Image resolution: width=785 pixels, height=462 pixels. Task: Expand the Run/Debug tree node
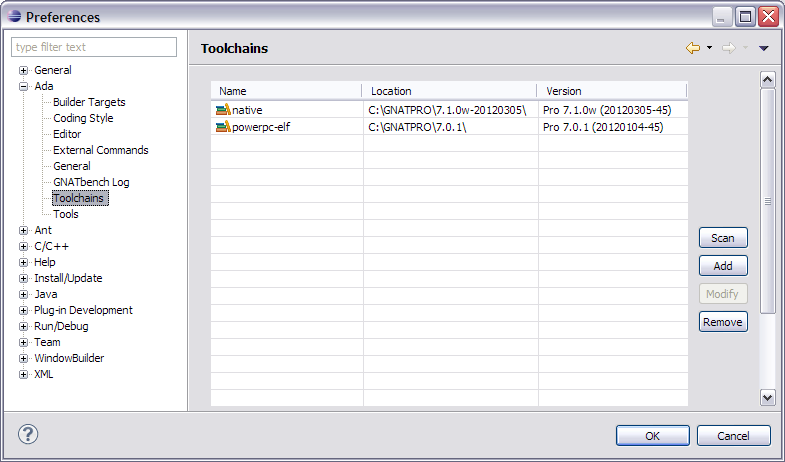[23, 326]
